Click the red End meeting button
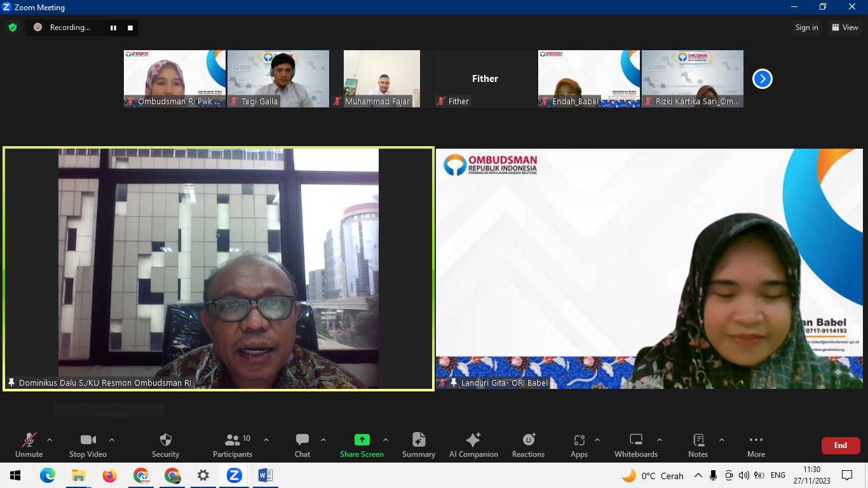868x488 pixels. (x=840, y=445)
